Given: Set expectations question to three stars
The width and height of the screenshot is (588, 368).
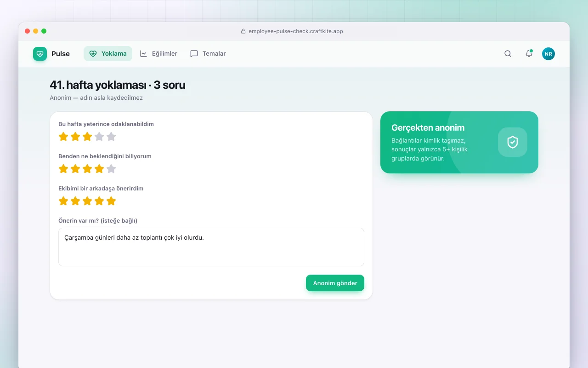Looking at the screenshot, I should coord(87,169).
